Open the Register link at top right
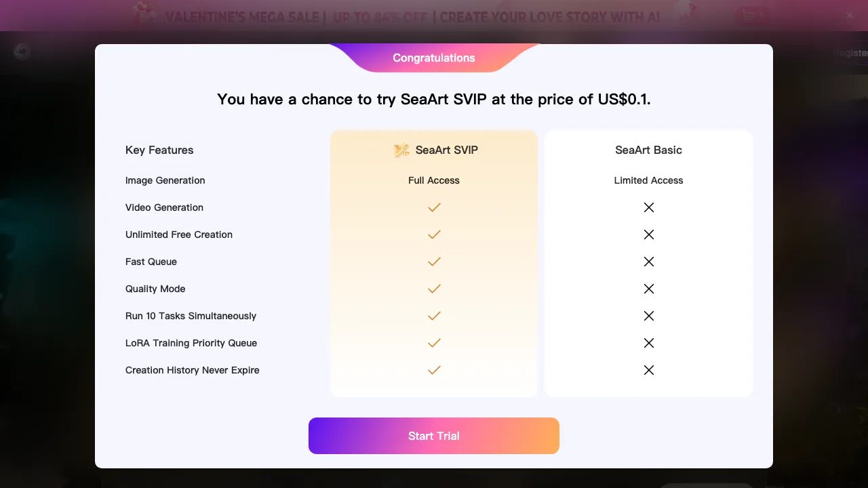This screenshot has height=488, width=868. point(852,52)
